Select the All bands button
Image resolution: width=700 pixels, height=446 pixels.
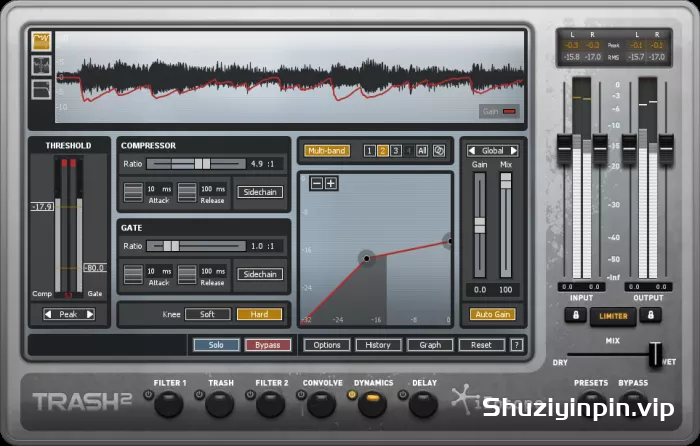(x=422, y=151)
